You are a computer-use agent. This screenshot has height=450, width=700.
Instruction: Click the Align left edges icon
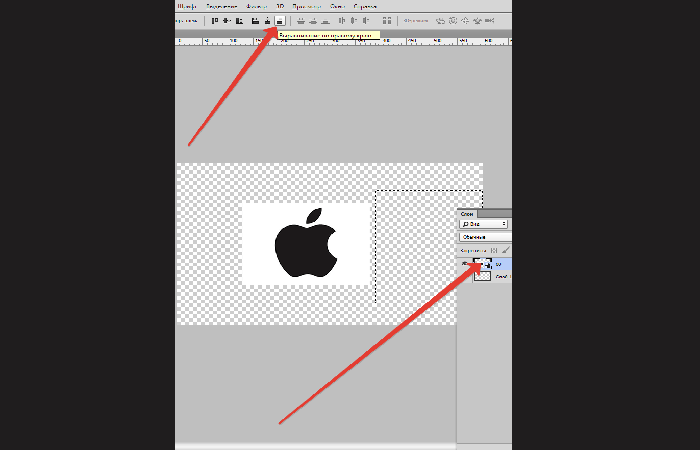(x=255, y=21)
